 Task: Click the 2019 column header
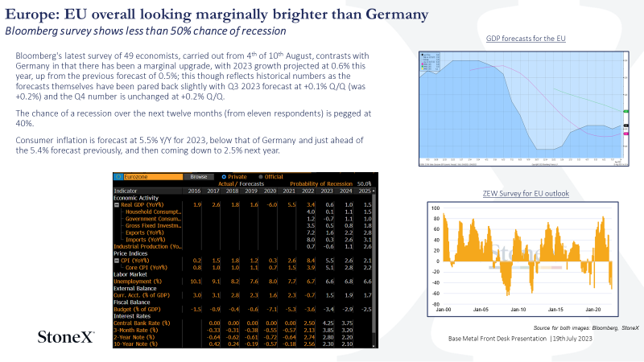[x=251, y=191]
